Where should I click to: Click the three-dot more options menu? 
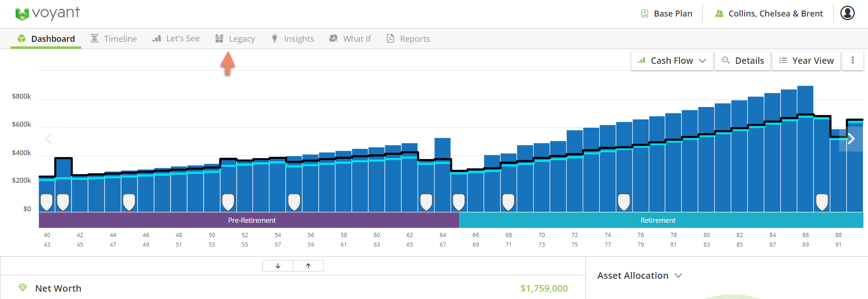tap(852, 61)
